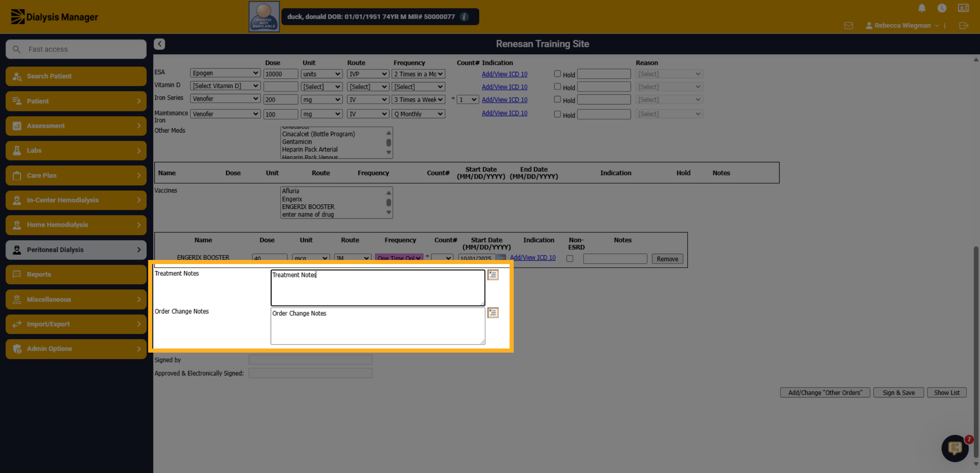Open Search Patient from sidebar
The width and height of the screenshot is (980, 473).
[76, 76]
